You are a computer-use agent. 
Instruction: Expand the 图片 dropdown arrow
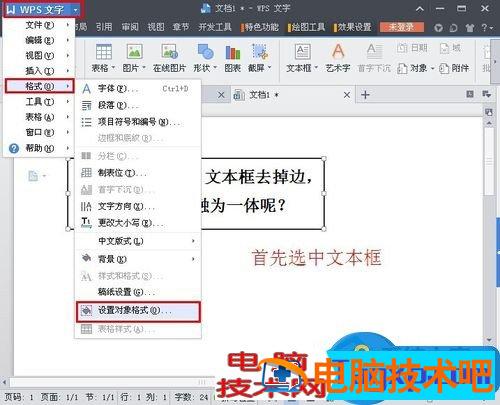click(144, 68)
